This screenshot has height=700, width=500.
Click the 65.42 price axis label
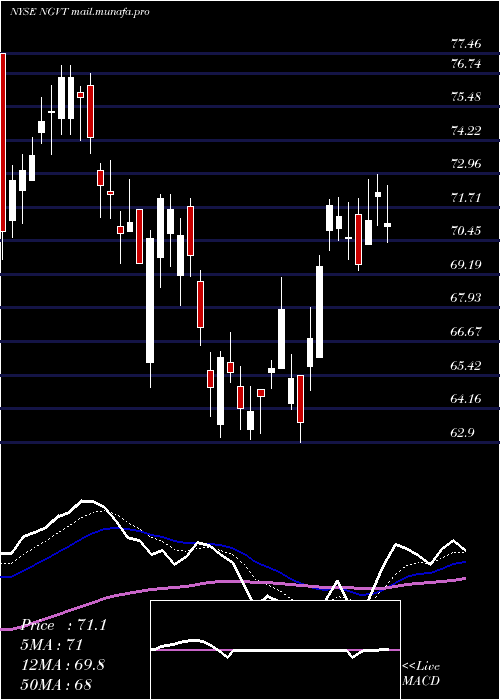click(466, 366)
